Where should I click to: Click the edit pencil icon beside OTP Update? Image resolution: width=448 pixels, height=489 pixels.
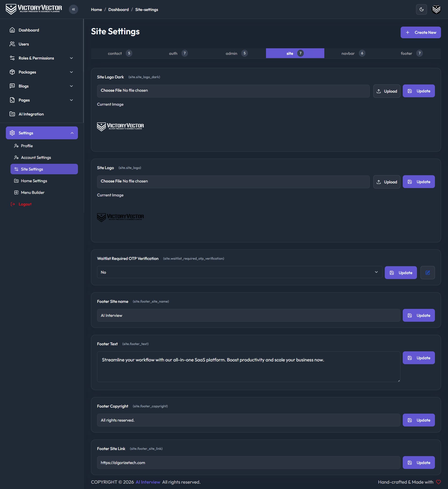(x=427, y=273)
